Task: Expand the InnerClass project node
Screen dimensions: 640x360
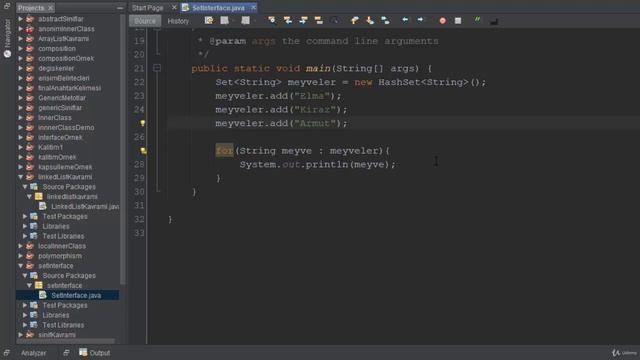Action: [20, 118]
